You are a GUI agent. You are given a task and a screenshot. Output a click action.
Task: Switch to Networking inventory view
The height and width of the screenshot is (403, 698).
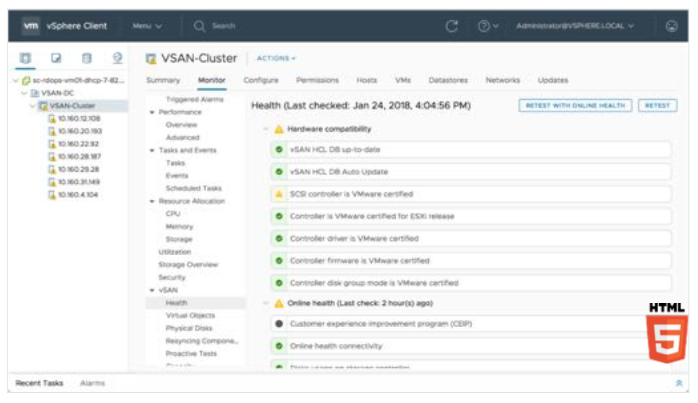click(x=118, y=58)
